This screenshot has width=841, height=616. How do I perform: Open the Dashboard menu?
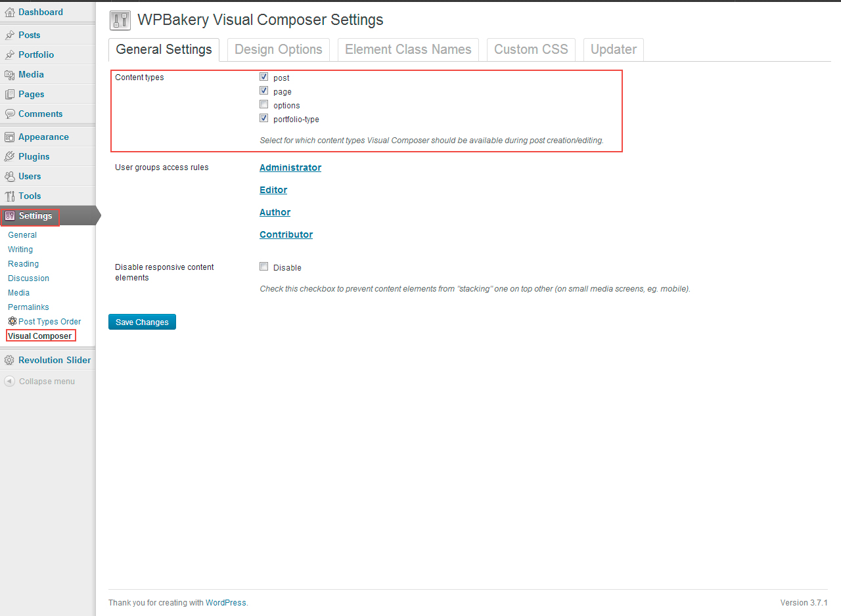coord(41,12)
